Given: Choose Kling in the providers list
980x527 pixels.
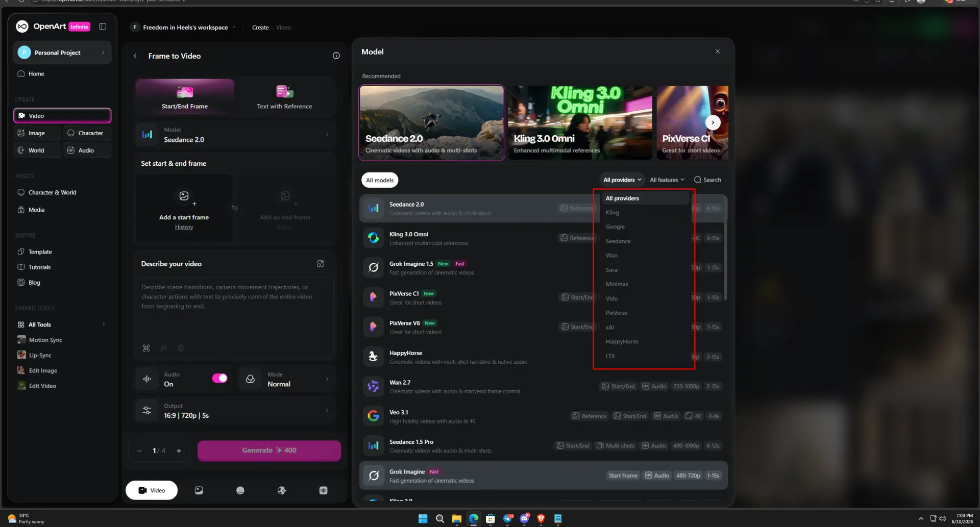Looking at the screenshot, I should [x=644, y=213].
